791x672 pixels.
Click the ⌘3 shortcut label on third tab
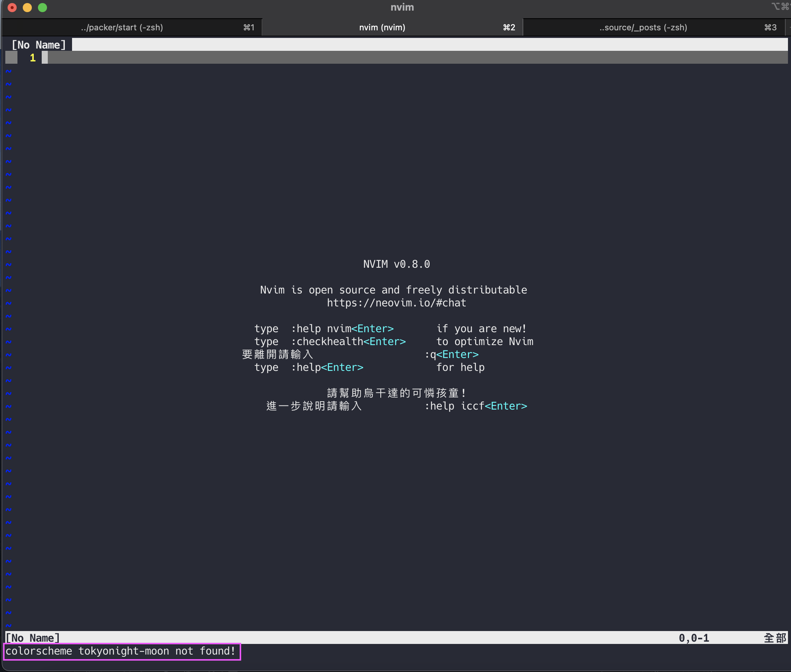click(771, 27)
